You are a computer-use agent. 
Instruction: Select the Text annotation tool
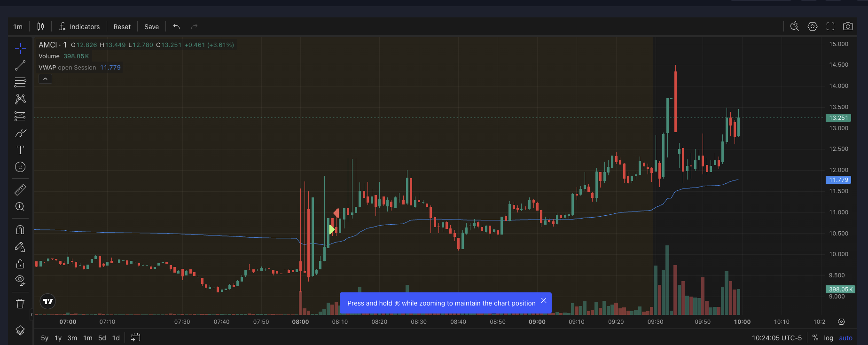click(20, 150)
